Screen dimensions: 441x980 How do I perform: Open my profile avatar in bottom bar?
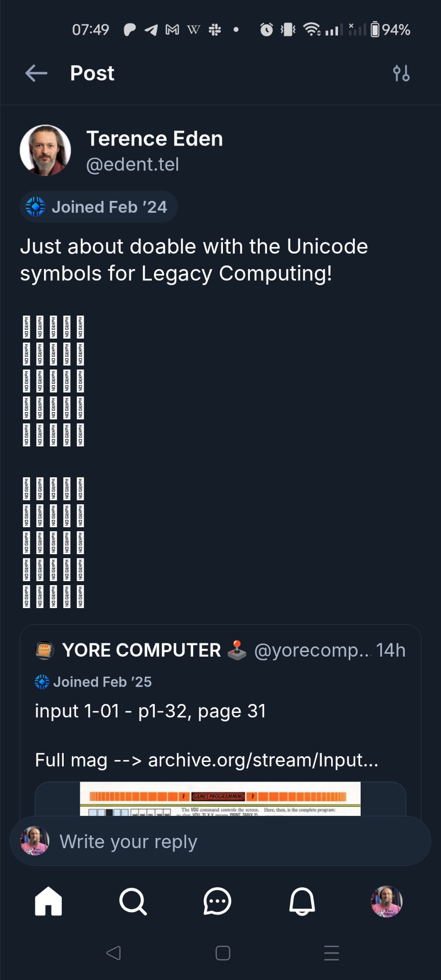[387, 901]
